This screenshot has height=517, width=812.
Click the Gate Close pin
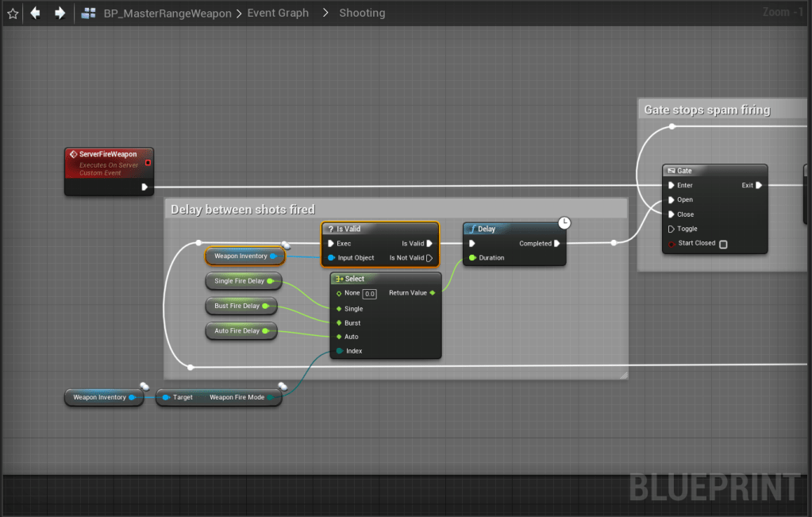point(672,214)
